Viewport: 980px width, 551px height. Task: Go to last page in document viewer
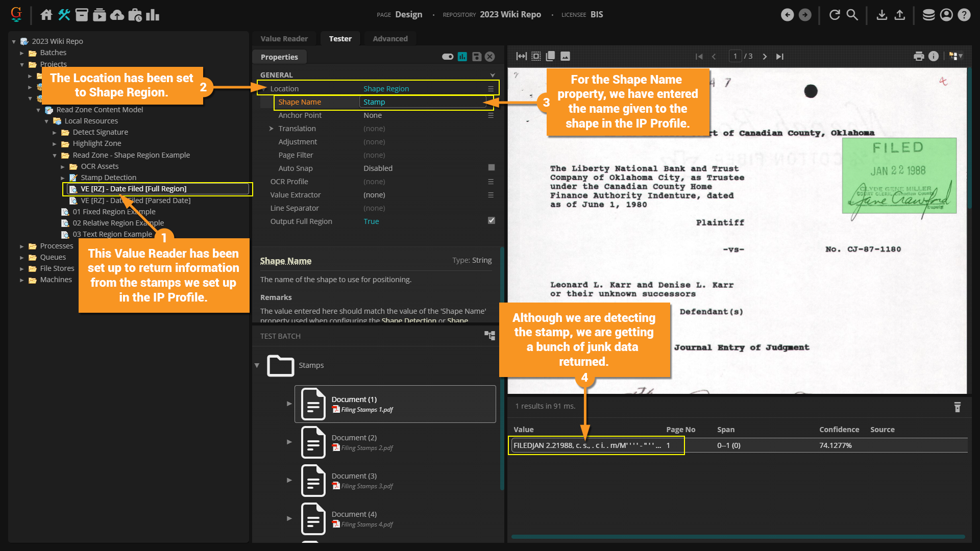(780, 57)
